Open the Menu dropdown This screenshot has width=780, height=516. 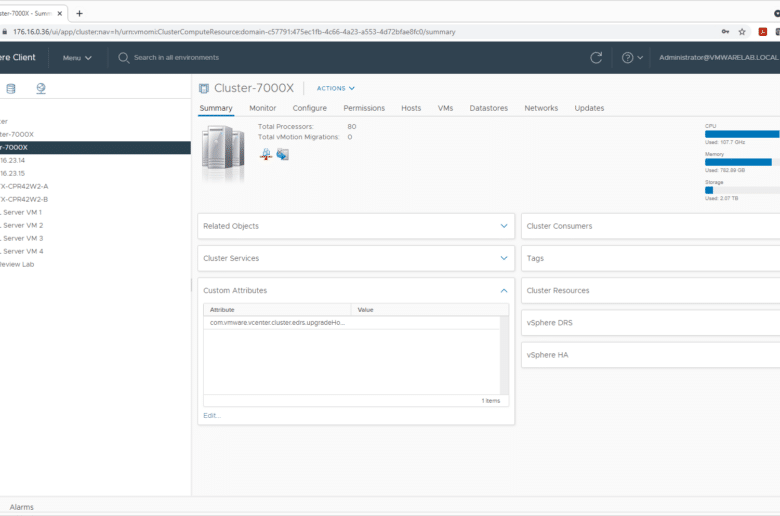[x=77, y=58]
